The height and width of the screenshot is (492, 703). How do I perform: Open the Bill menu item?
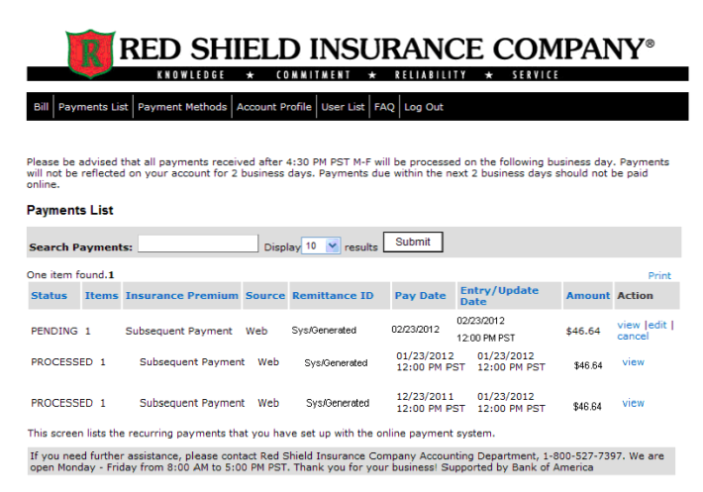pos(41,107)
